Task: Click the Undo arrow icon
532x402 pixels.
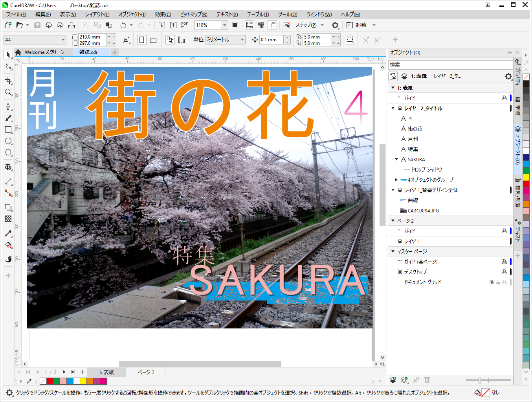Action: click(123, 25)
